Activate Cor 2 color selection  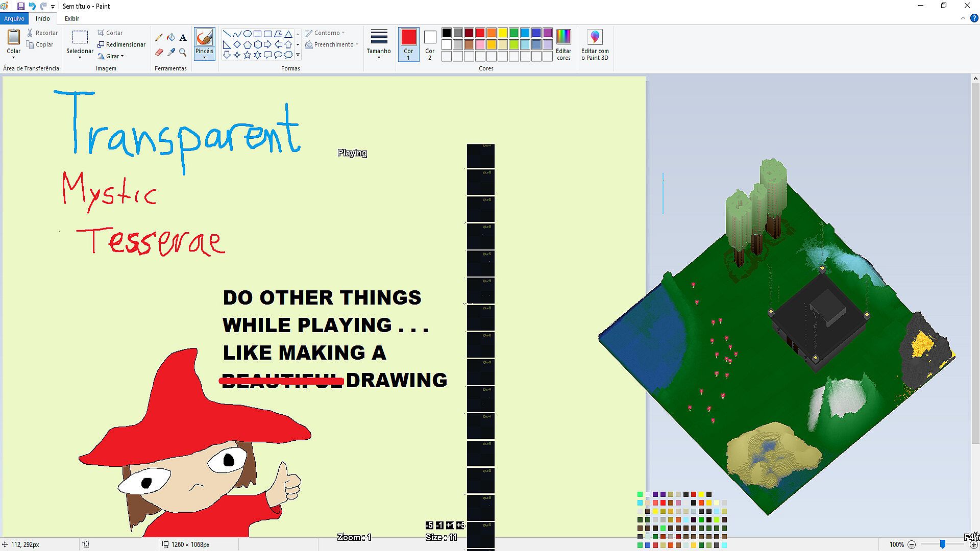pos(430,44)
